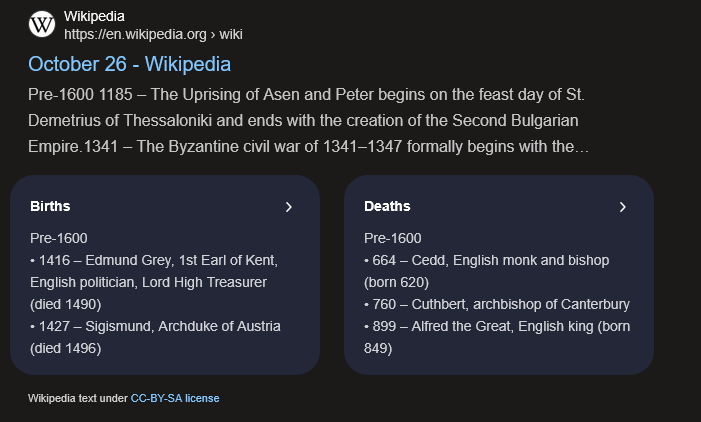The width and height of the screenshot is (701, 422).
Task: Click the Pre-1600 label in the Births card
Action: tap(59, 238)
